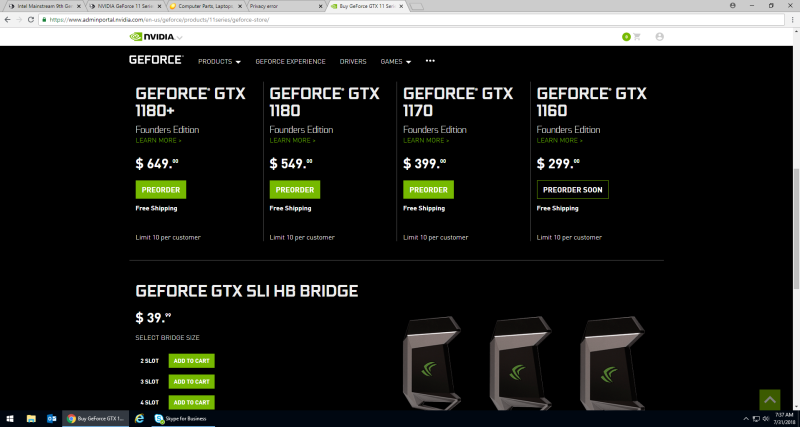The height and width of the screenshot is (427, 800).
Task: Open the user account profile icon
Action: [660, 37]
